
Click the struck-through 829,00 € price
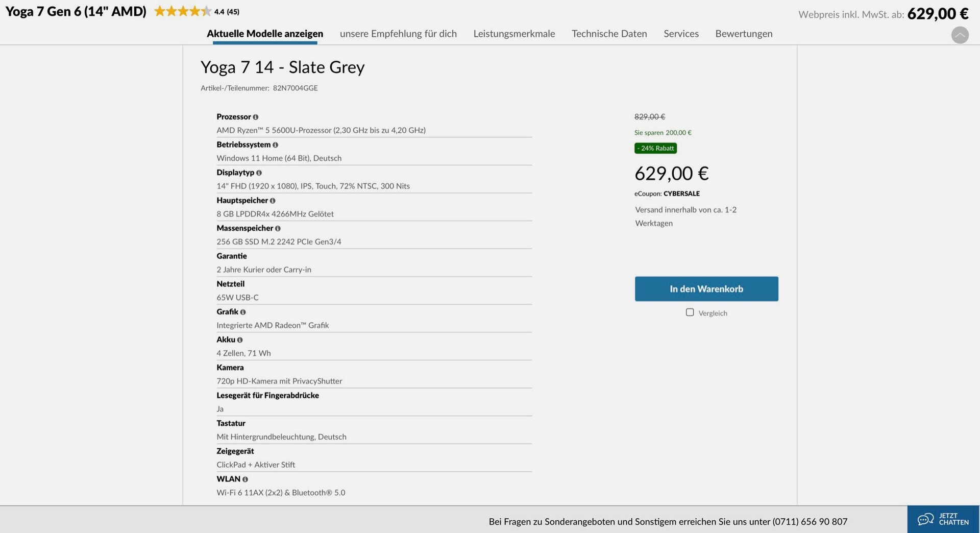click(650, 117)
